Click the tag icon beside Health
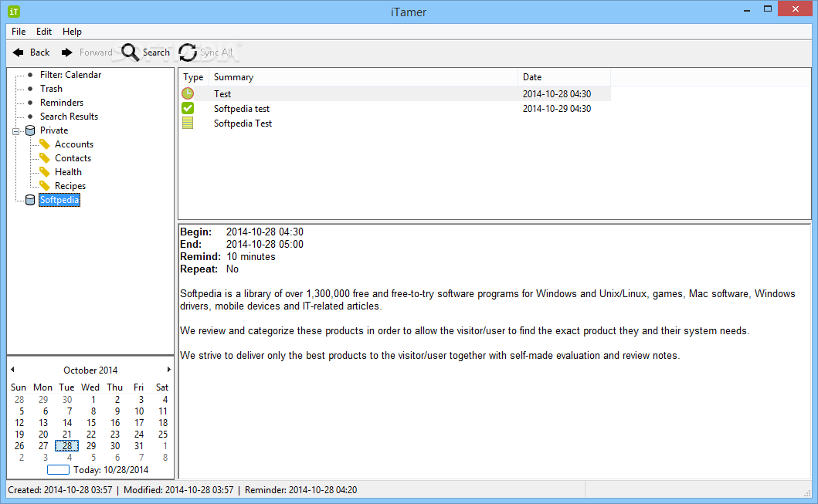818x504 pixels. pyautogui.click(x=45, y=172)
